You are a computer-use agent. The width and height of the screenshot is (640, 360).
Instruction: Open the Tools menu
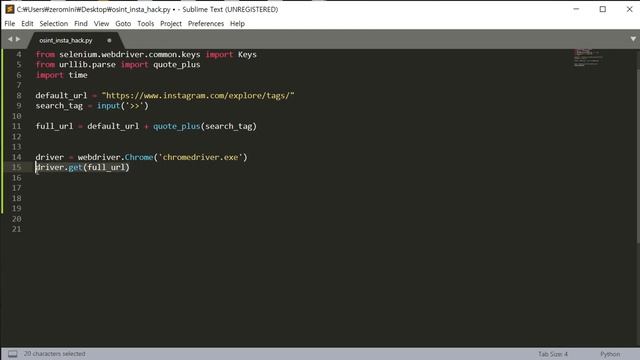click(146, 24)
